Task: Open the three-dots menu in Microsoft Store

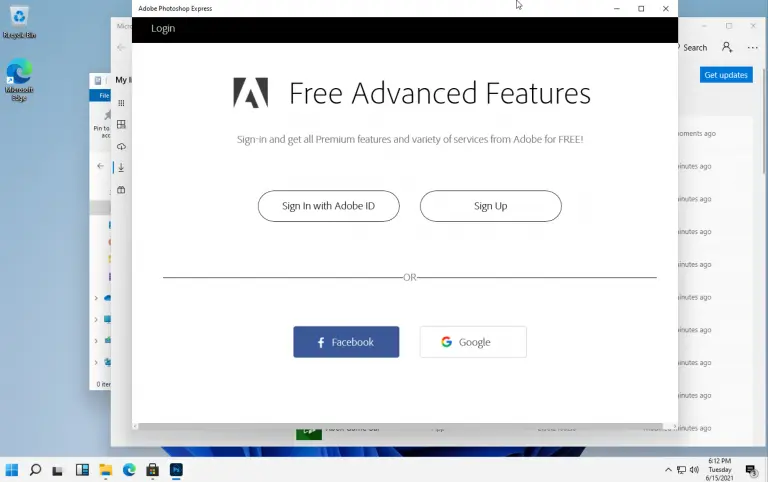Action: 753,48
